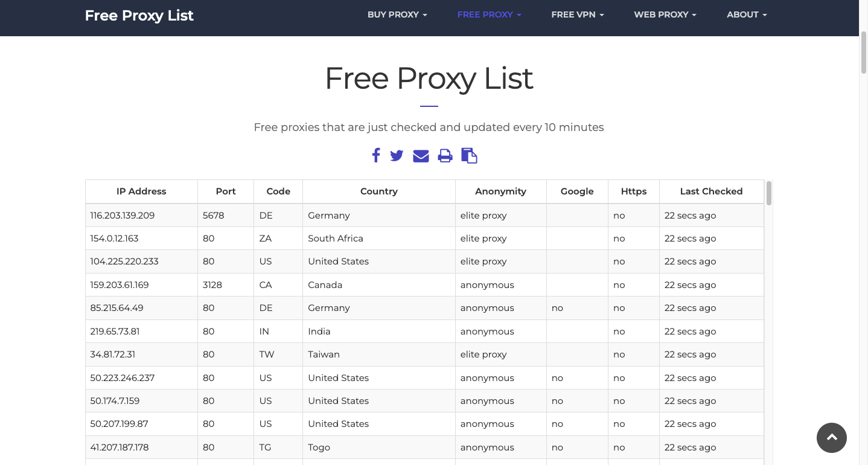Expand the WEB PROXY menu
The height and width of the screenshot is (465, 868).
coord(665,14)
